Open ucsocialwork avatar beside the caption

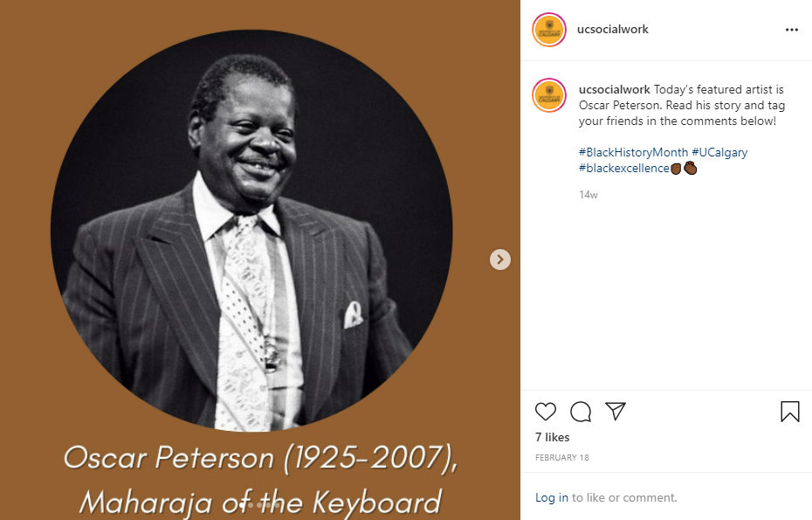pyautogui.click(x=549, y=95)
